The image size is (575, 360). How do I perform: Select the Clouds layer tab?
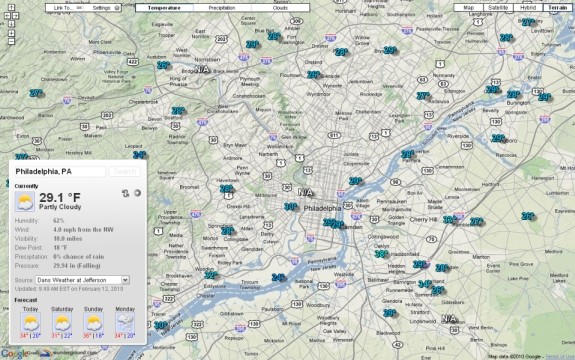[280, 8]
